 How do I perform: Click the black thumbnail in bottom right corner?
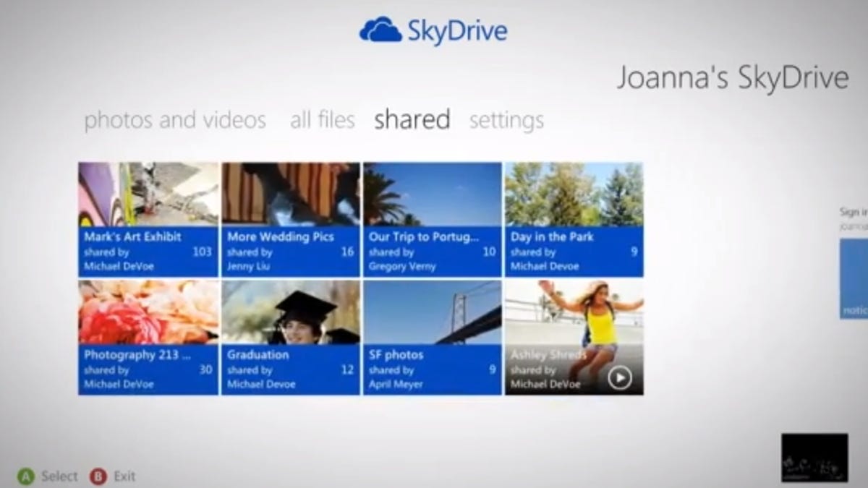814,458
